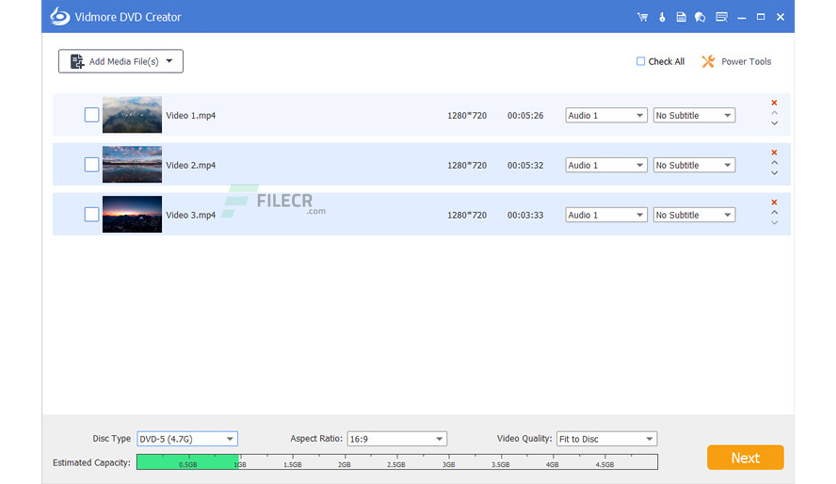Move Video 2.mp4 up with arrow
The height and width of the screenshot is (484, 836).
coord(775,163)
